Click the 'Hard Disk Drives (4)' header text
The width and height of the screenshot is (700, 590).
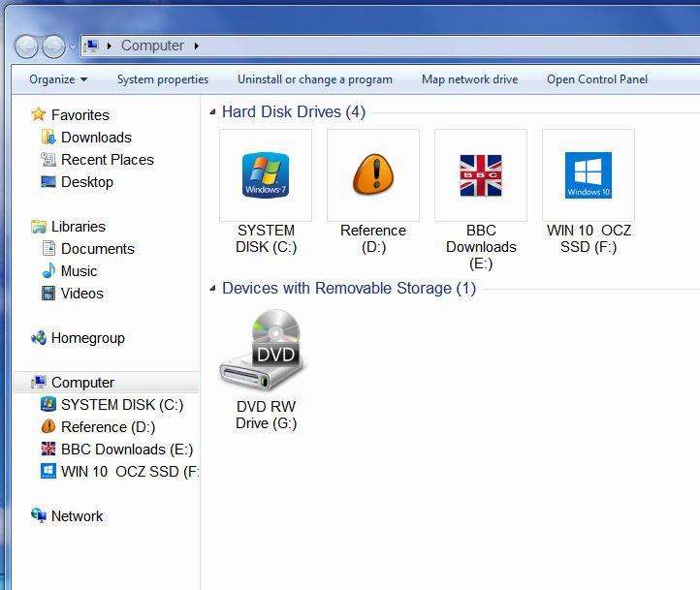coord(294,112)
